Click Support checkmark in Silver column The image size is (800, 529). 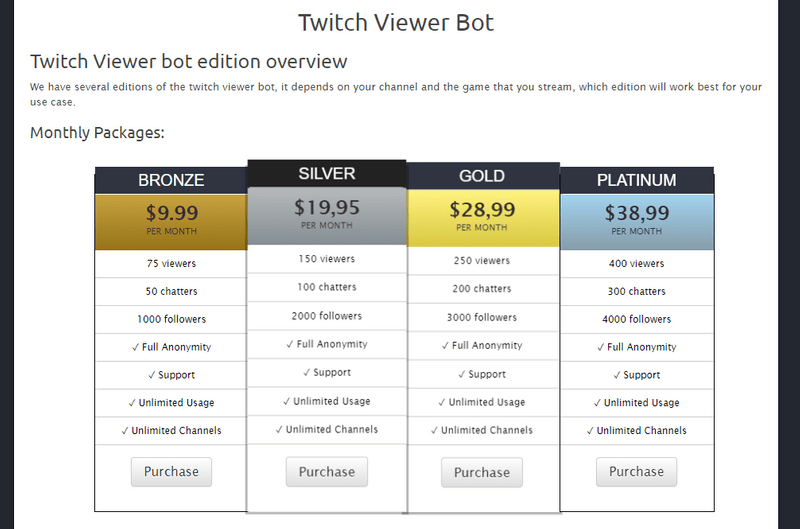[307, 373]
